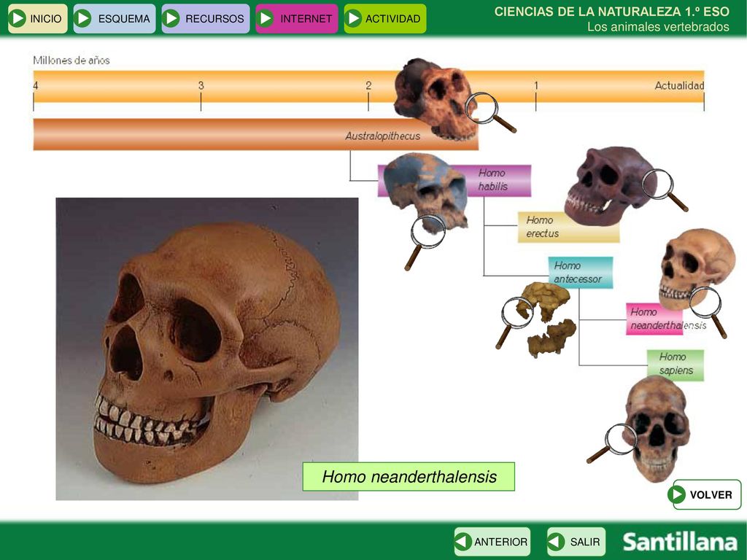Click the green arrow icon on VOLVER
Viewport: 747px width, 560px height.
click(676, 495)
